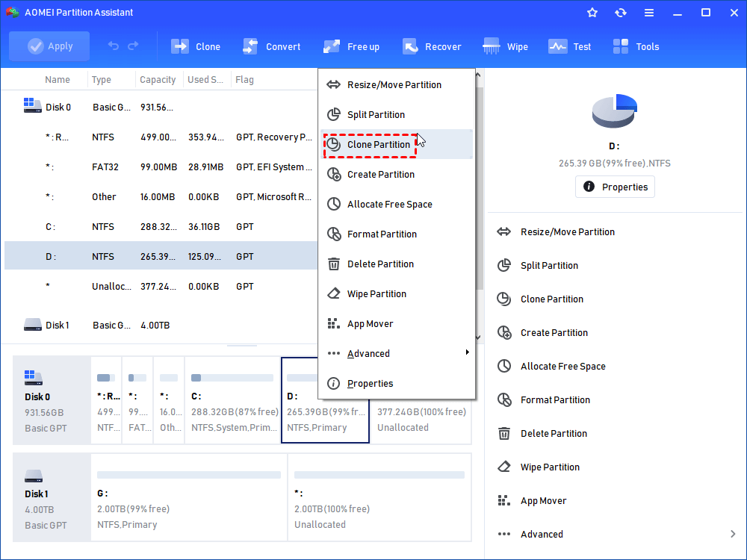Choose App Mover in context menu
Image resolution: width=747 pixels, height=560 pixels.
coord(397,324)
